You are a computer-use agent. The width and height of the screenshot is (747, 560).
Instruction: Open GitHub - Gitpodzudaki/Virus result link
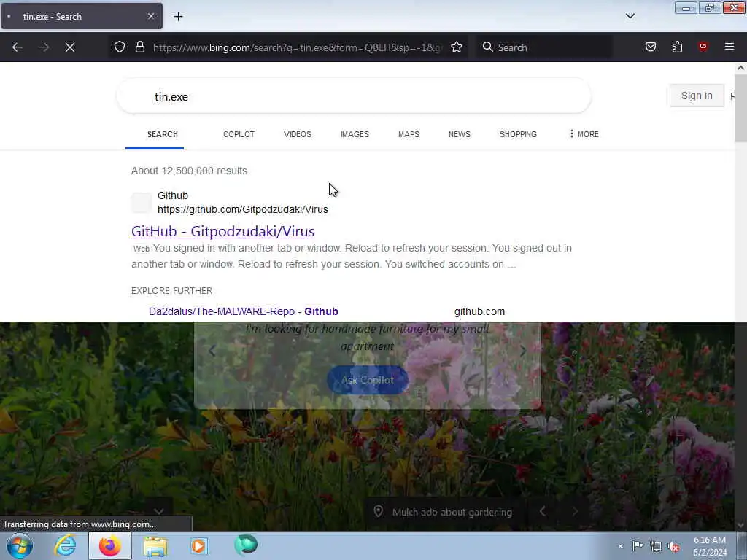(222, 231)
